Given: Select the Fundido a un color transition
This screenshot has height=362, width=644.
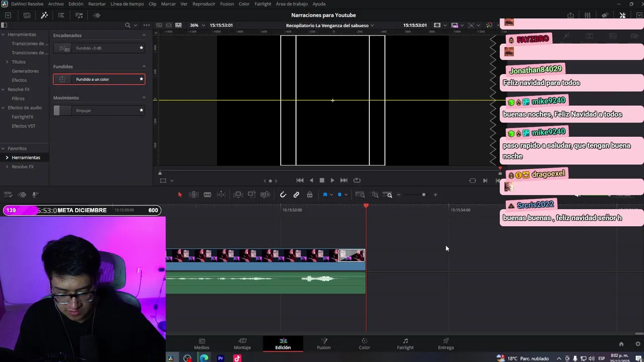Looking at the screenshot, I should 99,79.
